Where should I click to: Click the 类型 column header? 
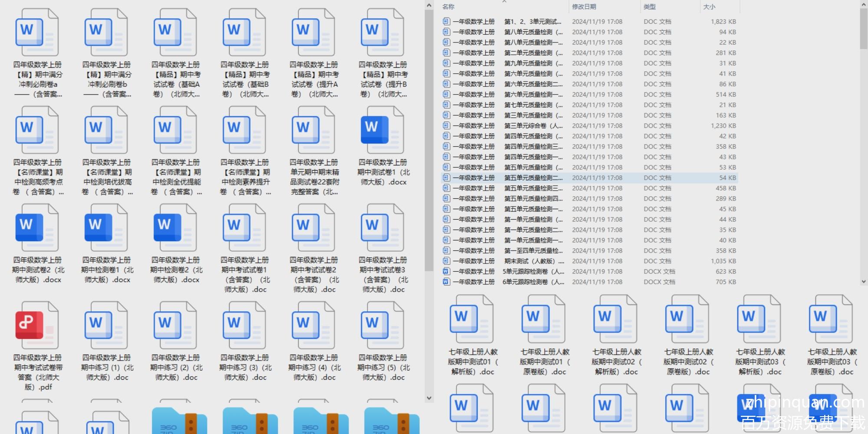click(x=649, y=7)
